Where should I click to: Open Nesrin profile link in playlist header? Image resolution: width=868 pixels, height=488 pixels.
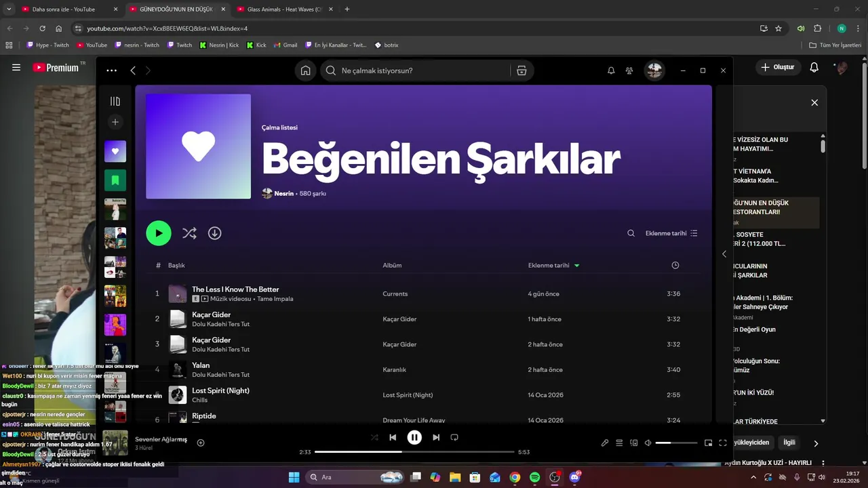(x=283, y=193)
